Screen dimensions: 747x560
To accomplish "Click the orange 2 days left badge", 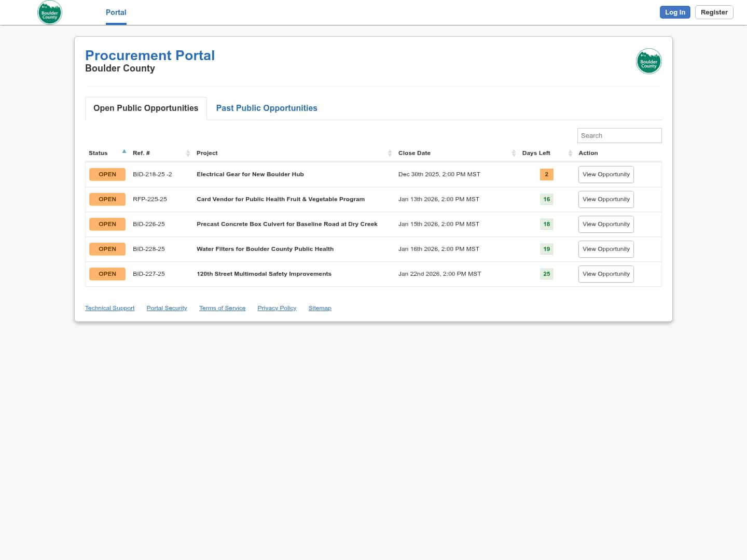I will (x=546, y=175).
